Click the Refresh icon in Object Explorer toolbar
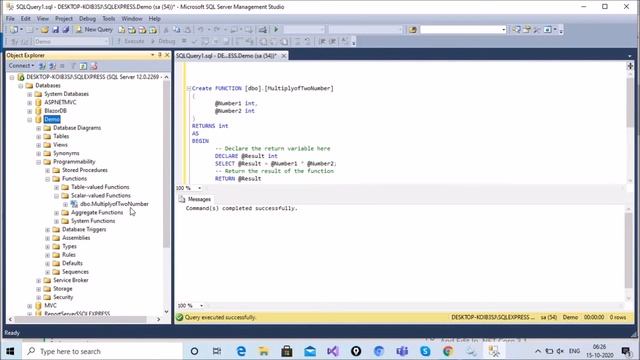640x360 pixels. tap(83, 66)
